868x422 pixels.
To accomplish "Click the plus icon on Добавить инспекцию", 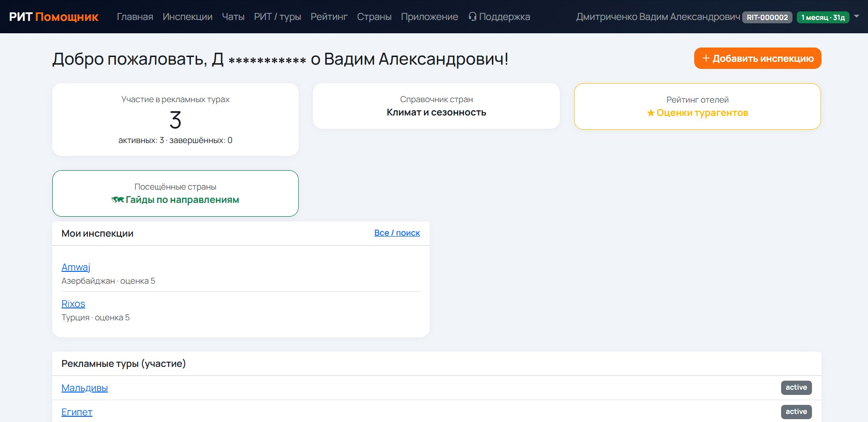I will (706, 58).
